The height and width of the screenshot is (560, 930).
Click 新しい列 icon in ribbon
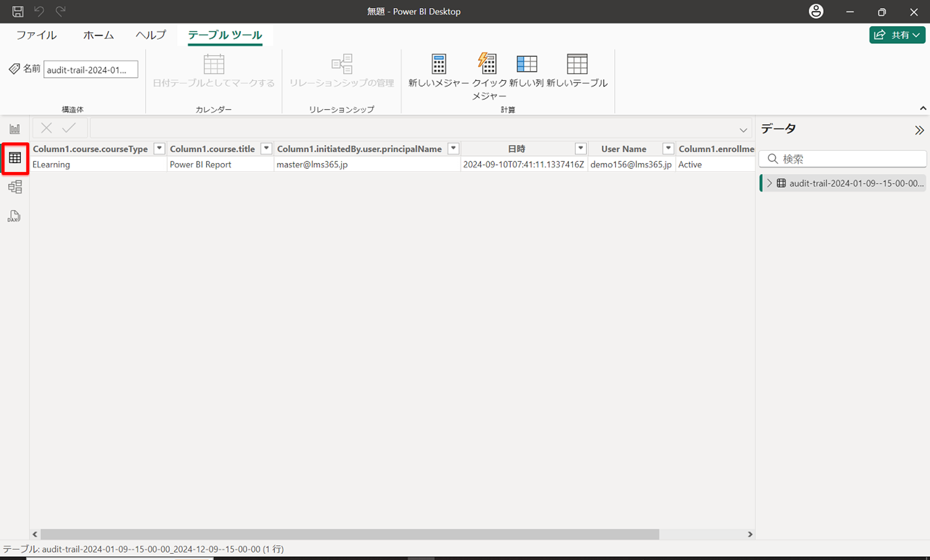527,64
